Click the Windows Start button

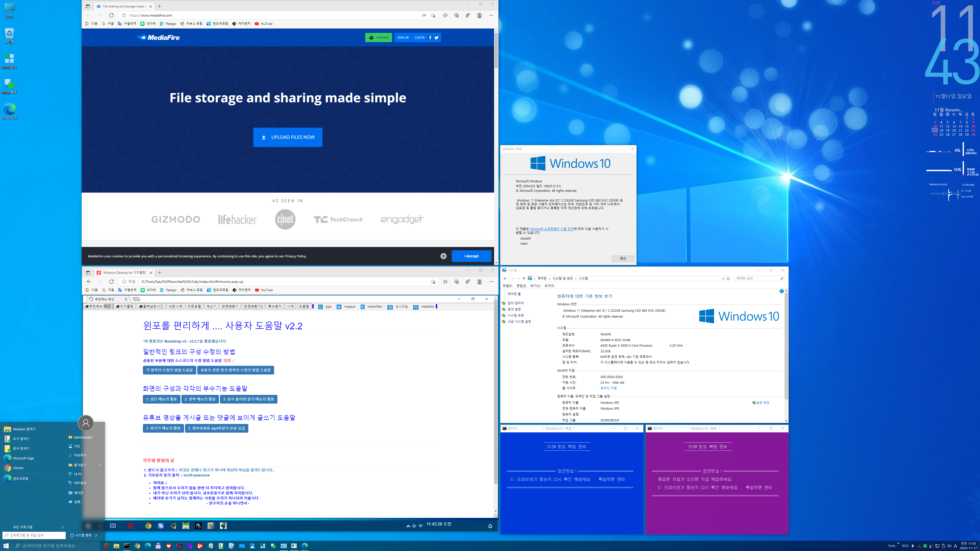click(x=6, y=546)
